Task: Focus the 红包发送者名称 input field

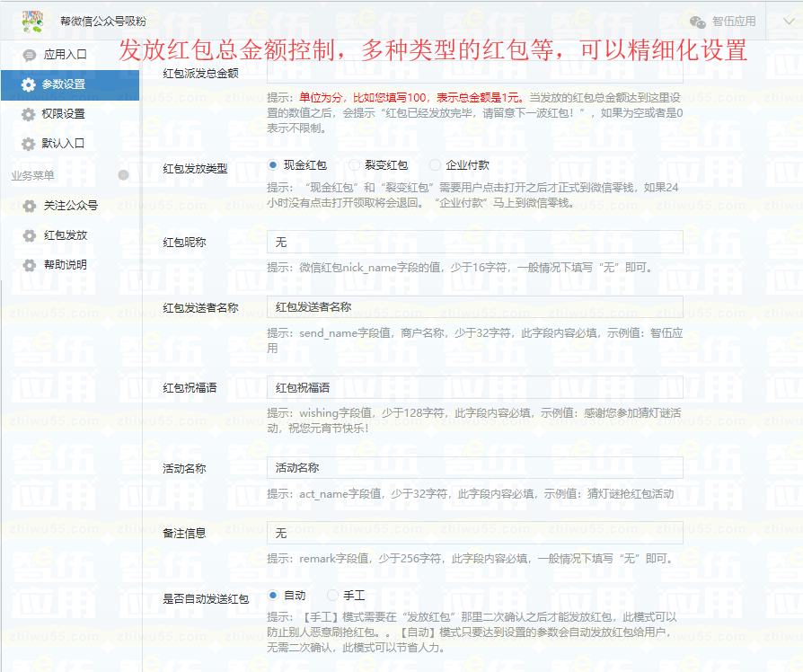Action: tap(474, 307)
